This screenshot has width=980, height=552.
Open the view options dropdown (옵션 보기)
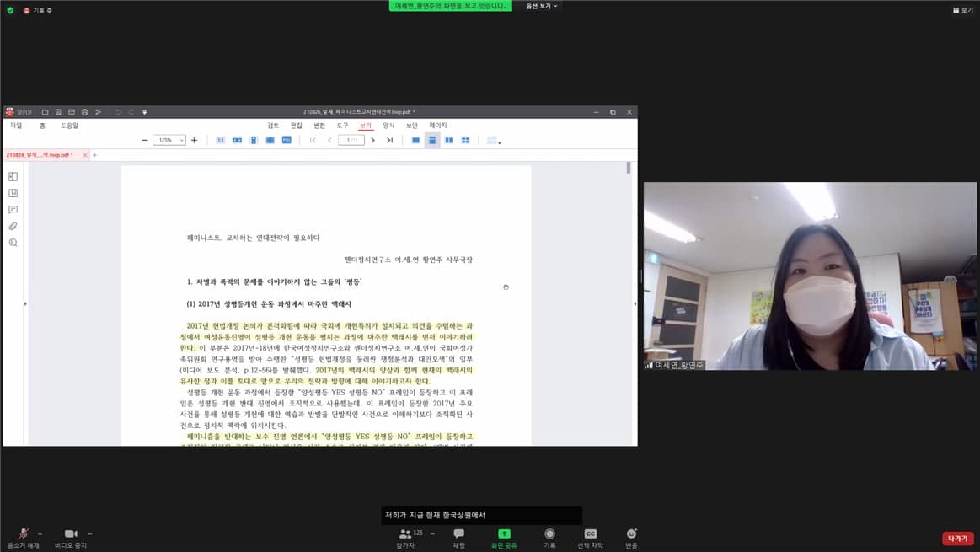click(x=541, y=6)
